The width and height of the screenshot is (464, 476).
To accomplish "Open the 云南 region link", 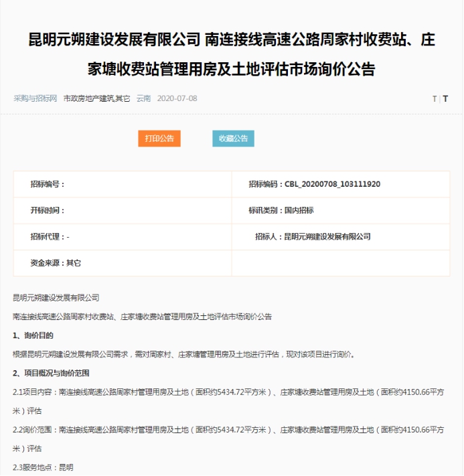I will (143, 98).
